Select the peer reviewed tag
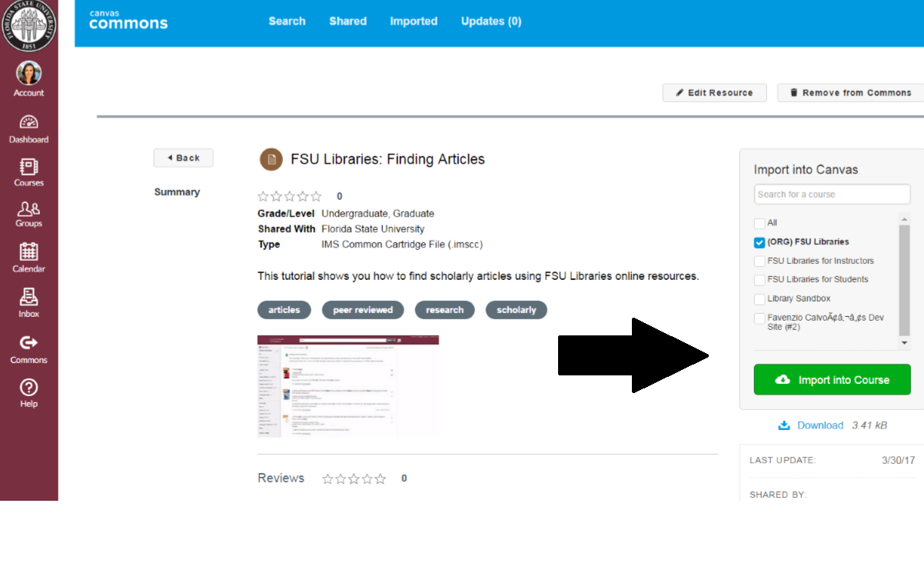 point(363,310)
